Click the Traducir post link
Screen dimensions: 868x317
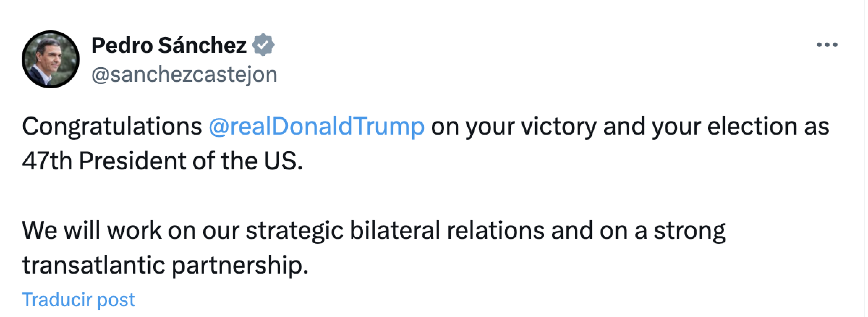point(79,299)
